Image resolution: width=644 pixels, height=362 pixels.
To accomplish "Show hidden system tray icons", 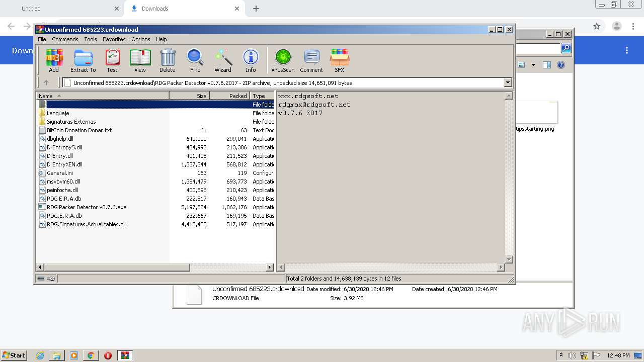I will (x=561, y=355).
